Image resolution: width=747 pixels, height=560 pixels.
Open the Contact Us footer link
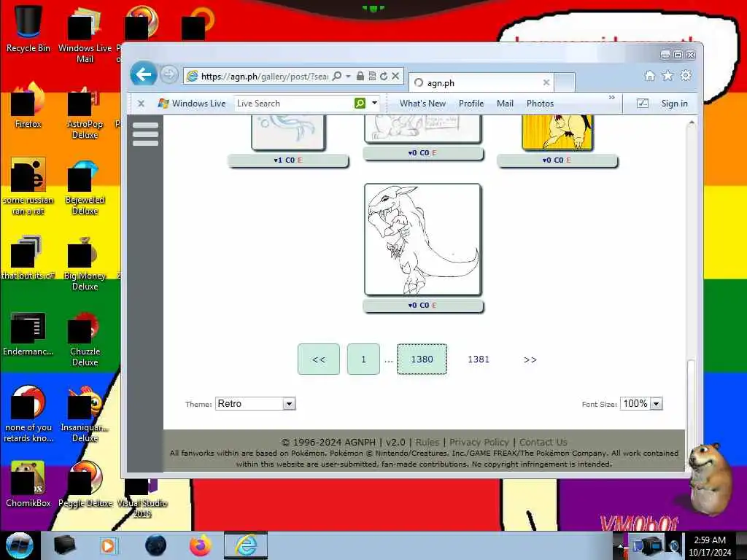click(x=543, y=442)
